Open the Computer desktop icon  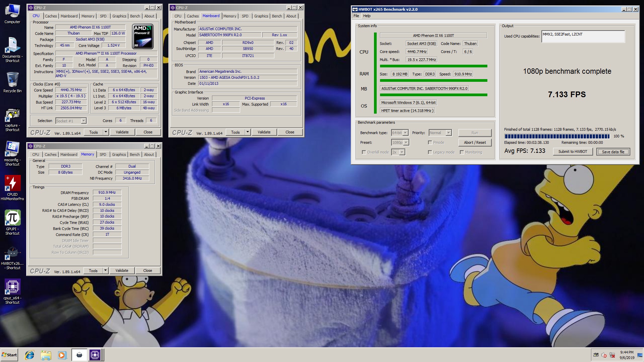point(12,14)
